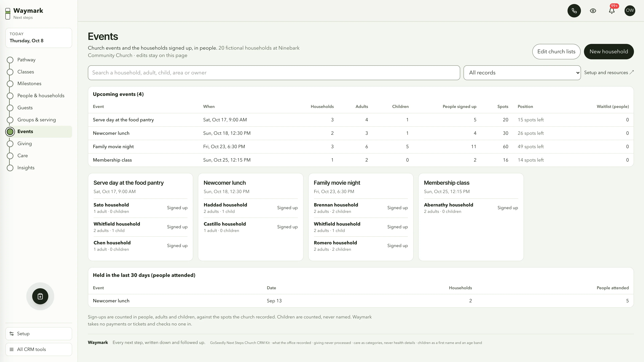Open the OW user avatar

pyautogui.click(x=630, y=11)
